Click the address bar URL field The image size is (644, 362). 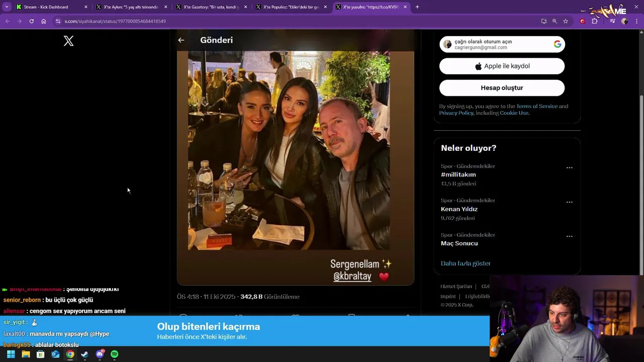click(x=297, y=21)
